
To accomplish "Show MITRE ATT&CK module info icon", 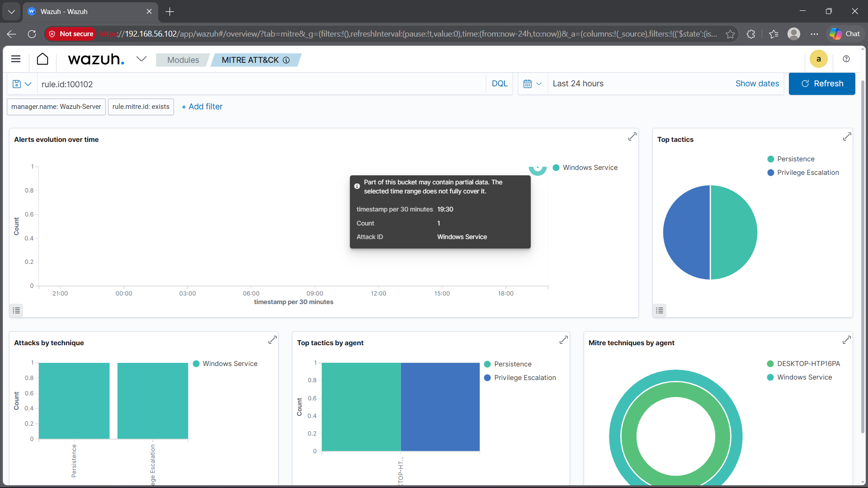I will click(286, 60).
